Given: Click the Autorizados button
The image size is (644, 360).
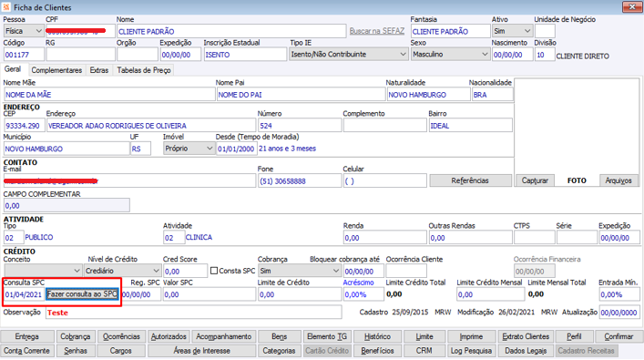Looking at the screenshot, I should tap(169, 336).
